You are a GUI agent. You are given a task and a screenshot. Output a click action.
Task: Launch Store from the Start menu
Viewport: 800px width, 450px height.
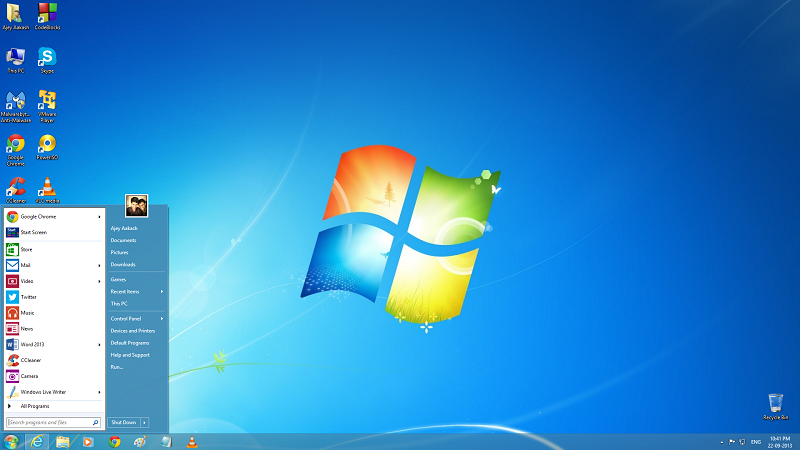(x=54, y=249)
